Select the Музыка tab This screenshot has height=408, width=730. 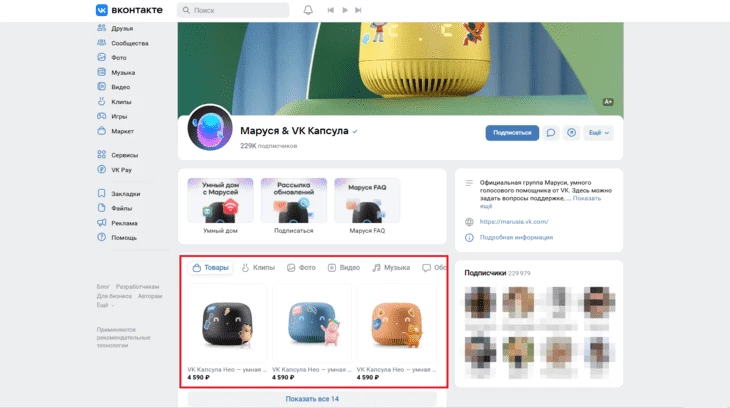click(391, 267)
